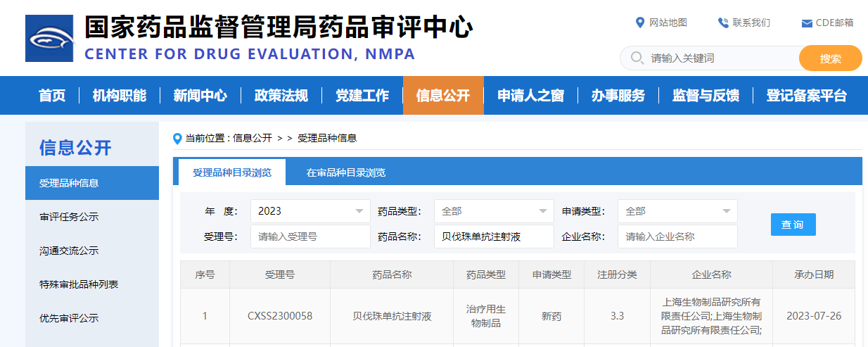This screenshot has height=347, width=868.
Task: Click acceptance number CXSS2300058
Action: (x=280, y=316)
